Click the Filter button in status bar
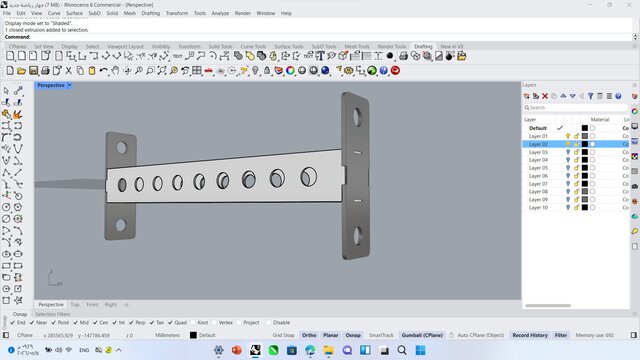 pos(561,335)
